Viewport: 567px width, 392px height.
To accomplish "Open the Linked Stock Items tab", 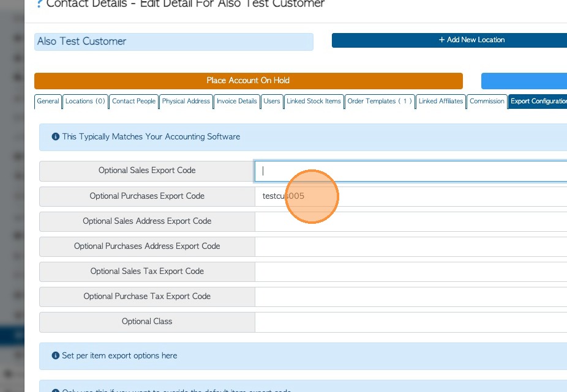I will [314, 101].
